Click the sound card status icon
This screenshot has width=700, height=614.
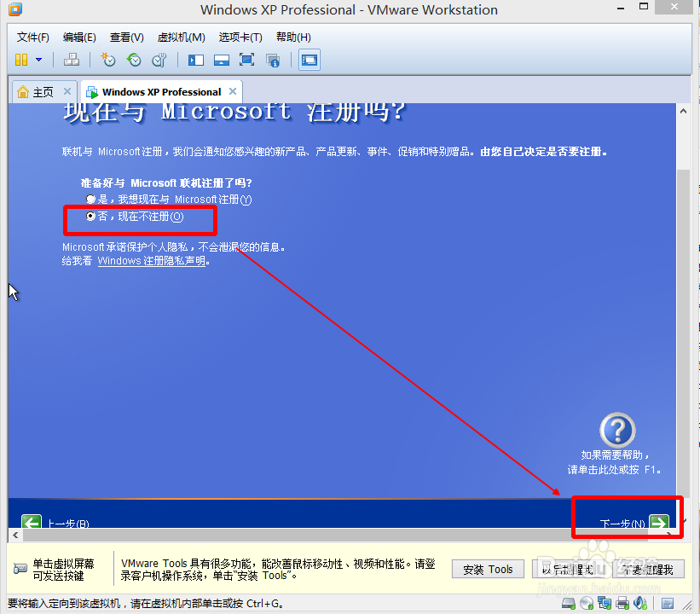point(640,604)
